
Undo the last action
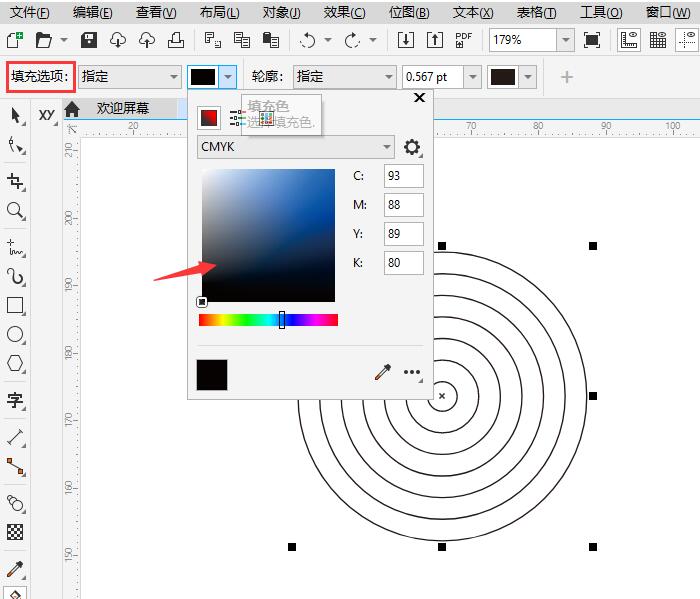pyautogui.click(x=308, y=40)
